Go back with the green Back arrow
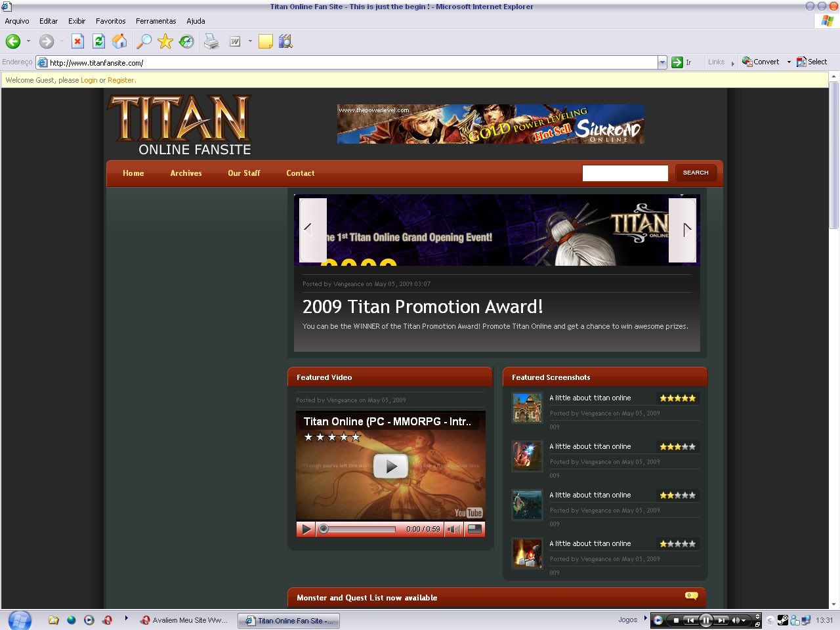The width and height of the screenshot is (840, 630). coord(12,41)
